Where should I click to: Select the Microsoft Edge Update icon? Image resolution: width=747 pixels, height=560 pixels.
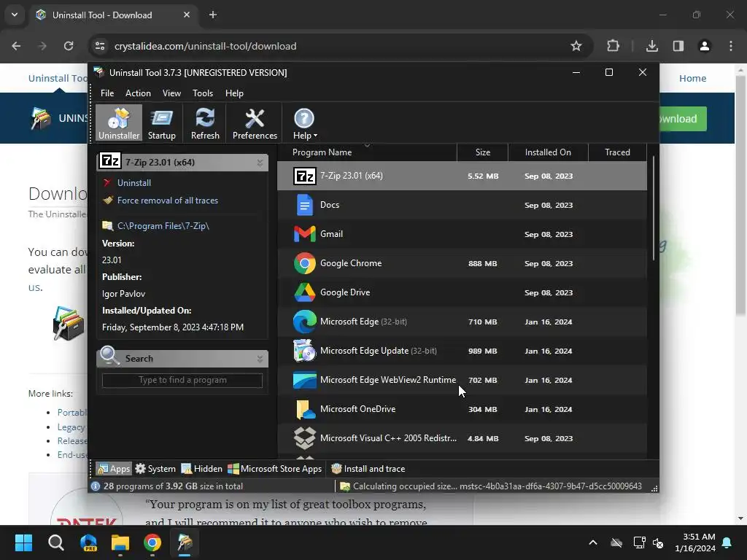point(304,351)
